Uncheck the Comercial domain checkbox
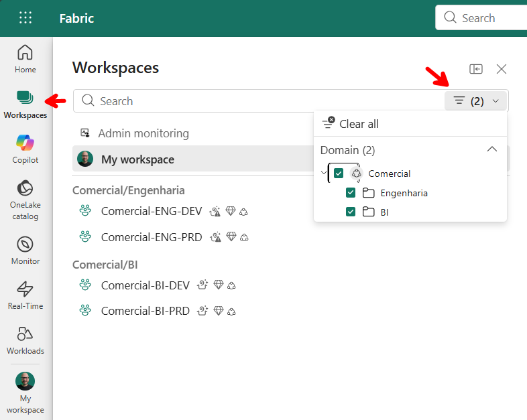This screenshot has width=527, height=420. click(x=339, y=173)
